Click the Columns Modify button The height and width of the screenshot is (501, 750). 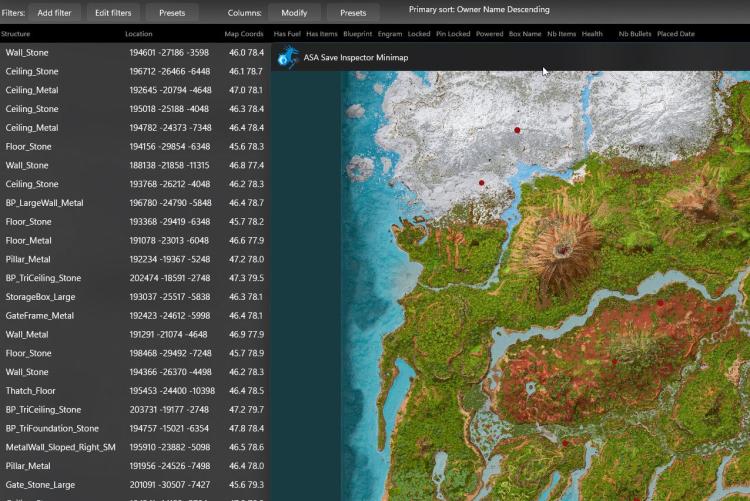pos(294,13)
